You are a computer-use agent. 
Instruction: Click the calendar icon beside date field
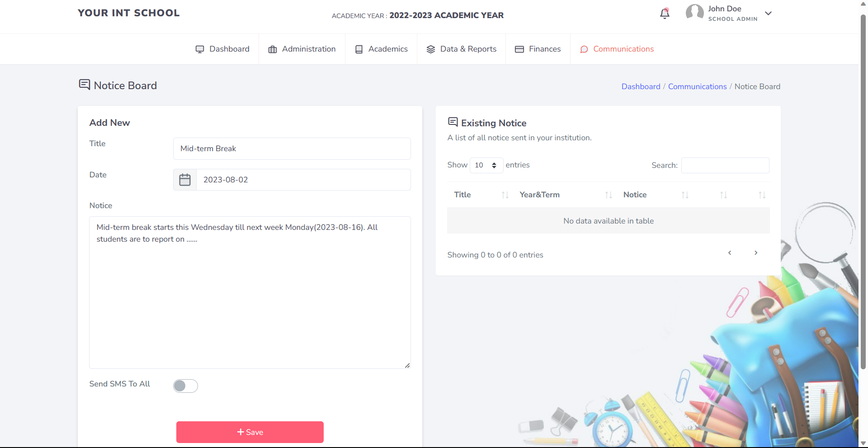tap(185, 180)
